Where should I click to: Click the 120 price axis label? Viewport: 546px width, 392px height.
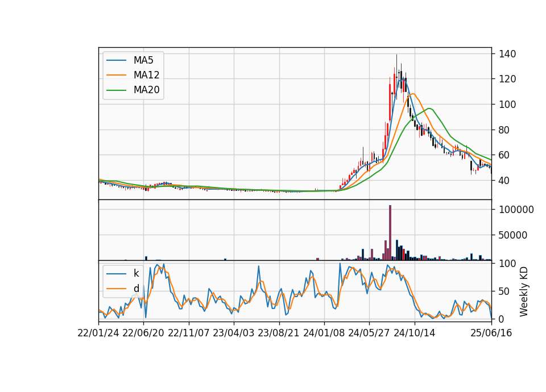click(507, 79)
